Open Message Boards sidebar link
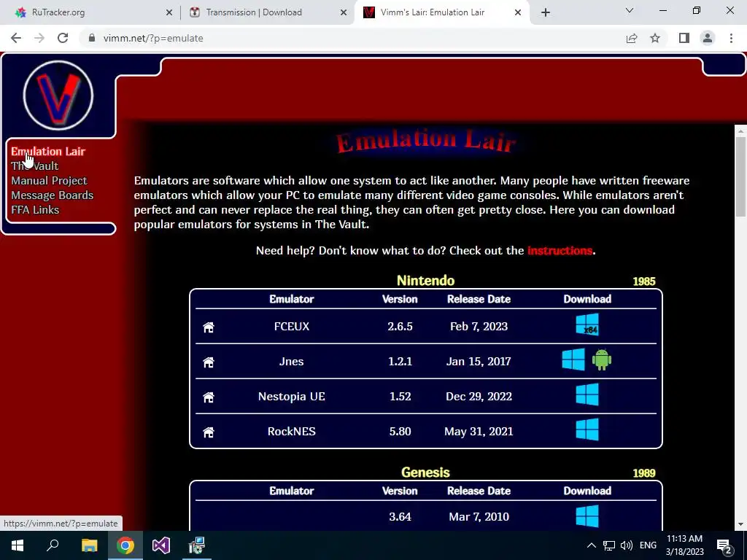This screenshot has width=747, height=560. (53, 195)
